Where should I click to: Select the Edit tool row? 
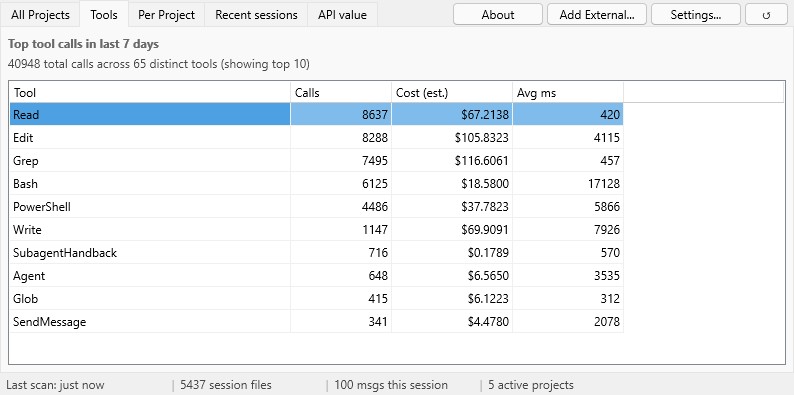pyautogui.click(x=316, y=137)
